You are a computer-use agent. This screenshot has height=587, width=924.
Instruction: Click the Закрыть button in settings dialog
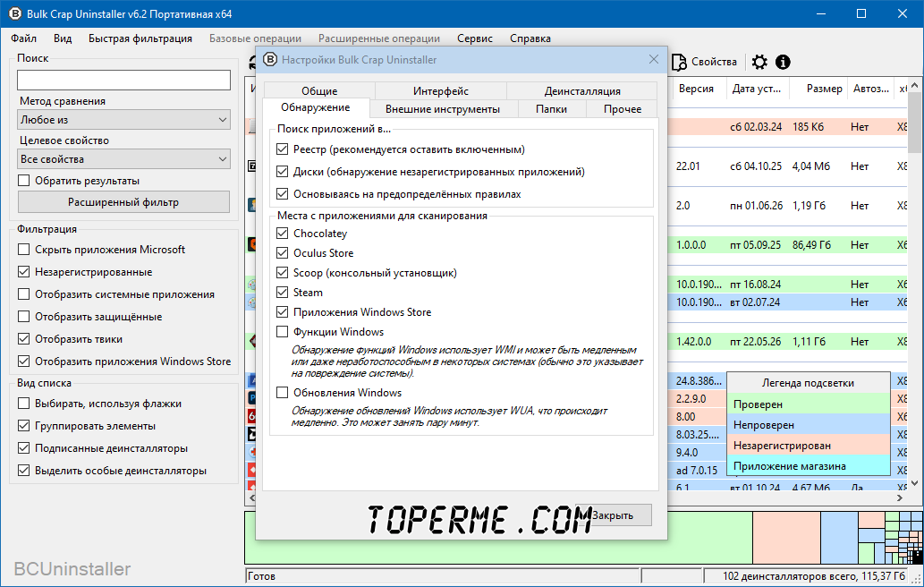tap(613, 515)
